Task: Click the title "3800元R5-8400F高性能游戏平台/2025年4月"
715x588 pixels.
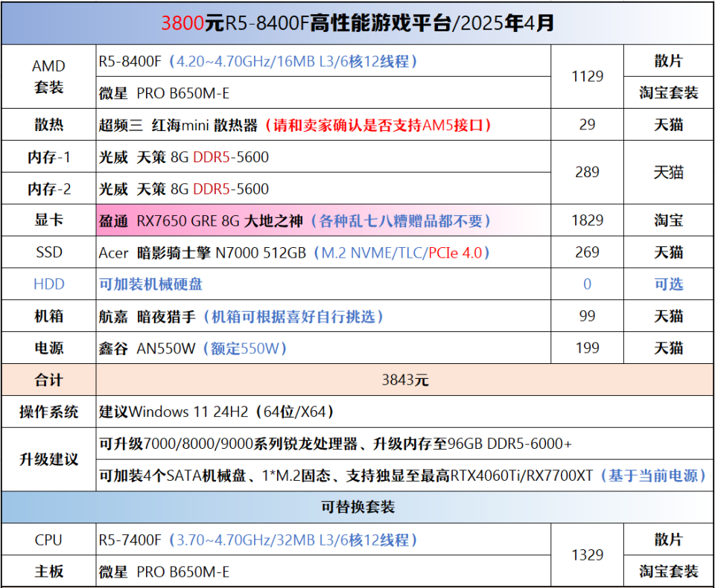Action: coord(357,23)
